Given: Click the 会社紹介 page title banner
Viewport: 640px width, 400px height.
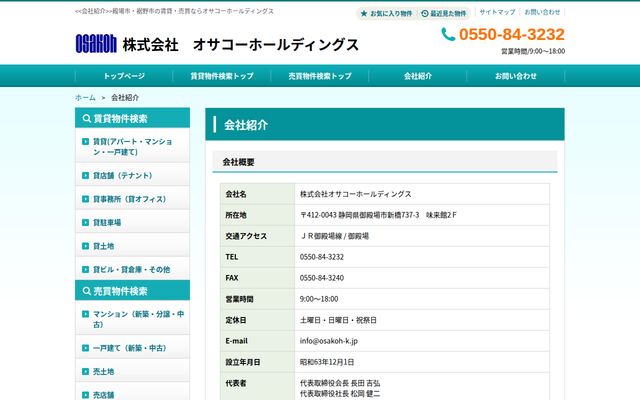Looking at the screenshot, I should (385, 124).
